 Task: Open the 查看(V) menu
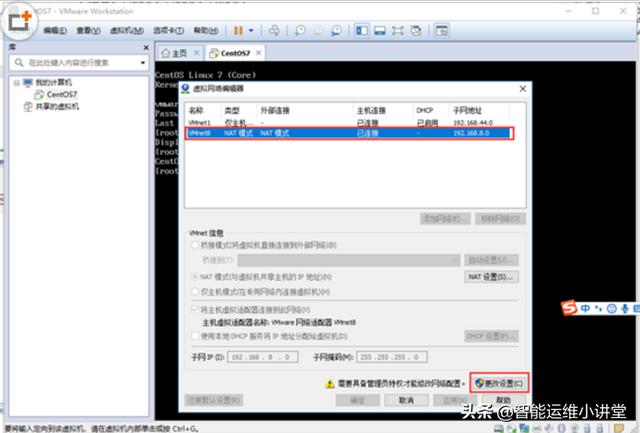pyautogui.click(x=88, y=31)
